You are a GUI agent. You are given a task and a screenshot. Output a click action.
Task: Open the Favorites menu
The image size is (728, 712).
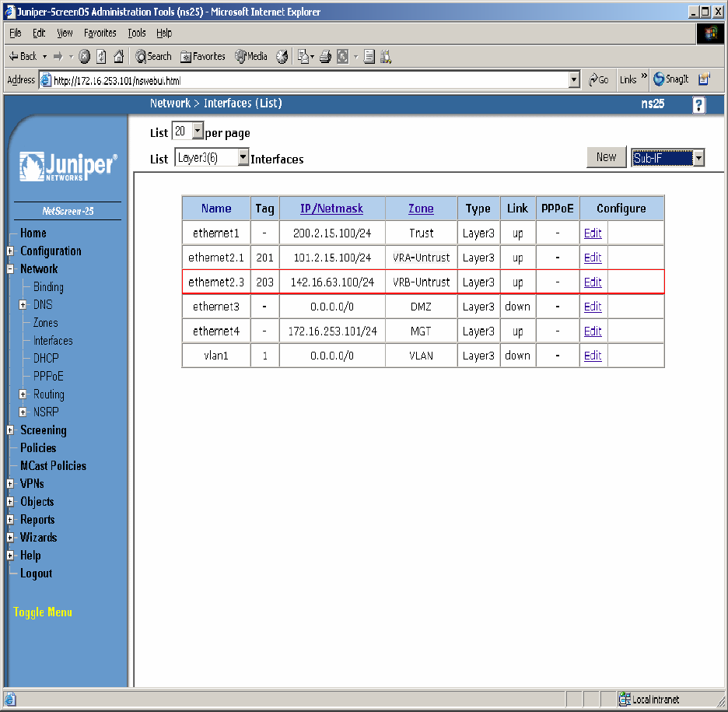point(100,33)
